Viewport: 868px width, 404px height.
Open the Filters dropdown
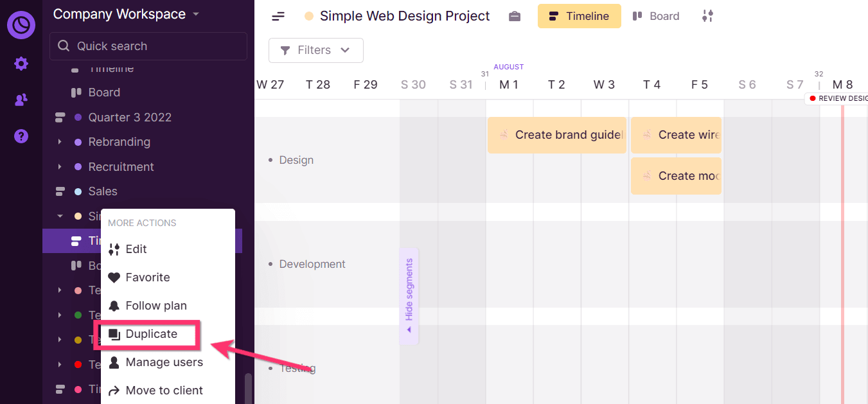pyautogui.click(x=315, y=49)
